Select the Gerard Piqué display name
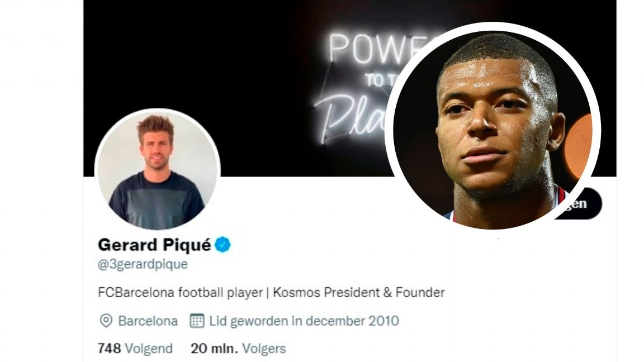Viewport: 644px width, 362px height. coord(154,245)
